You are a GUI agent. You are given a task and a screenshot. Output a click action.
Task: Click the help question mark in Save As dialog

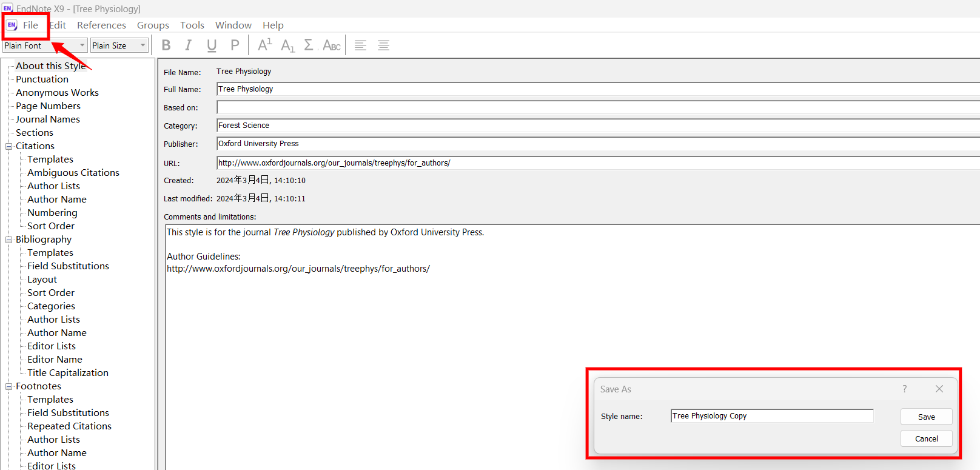pyautogui.click(x=905, y=389)
